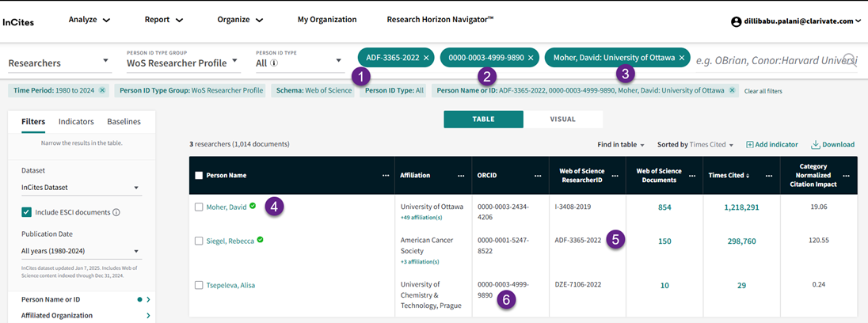Open Research Horizon Navigator
Image resolution: width=868 pixels, height=323 pixels.
(x=440, y=19)
